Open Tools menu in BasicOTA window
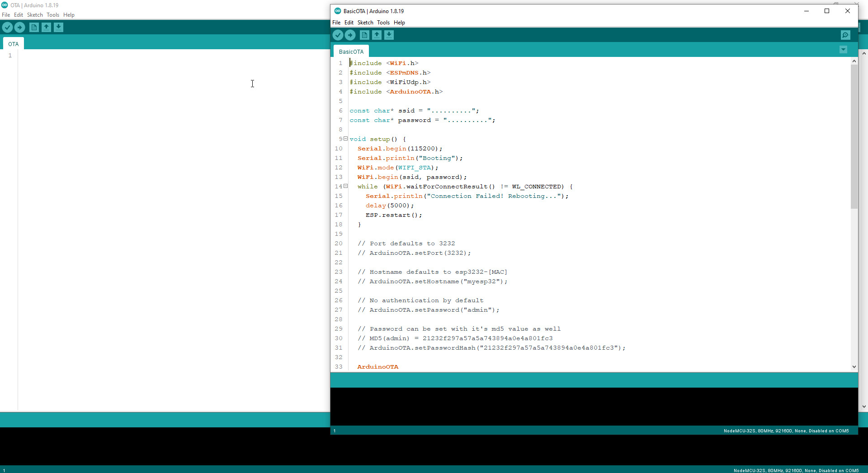This screenshot has height=473, width=868. pos(383,23)
